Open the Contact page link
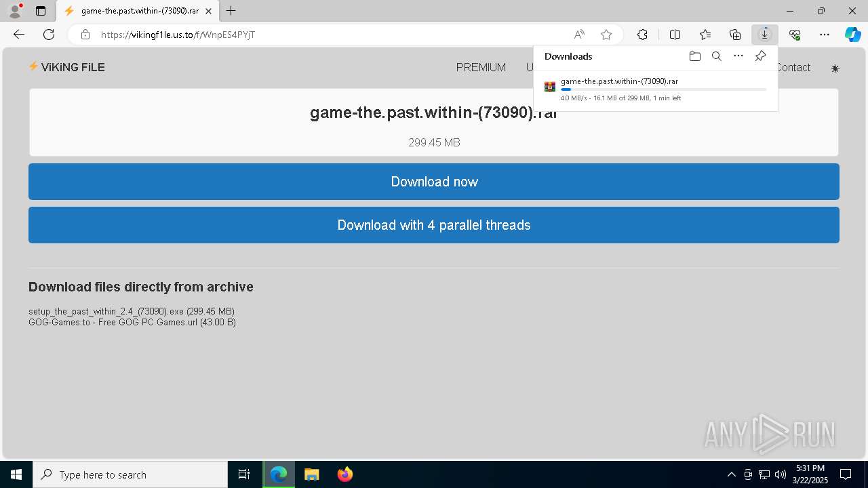The width and height of the screenshot is (868, 488). click(793, 67)
